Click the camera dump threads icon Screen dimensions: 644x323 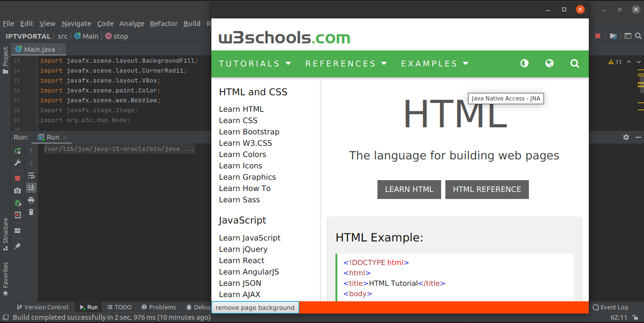click(17, 190)
